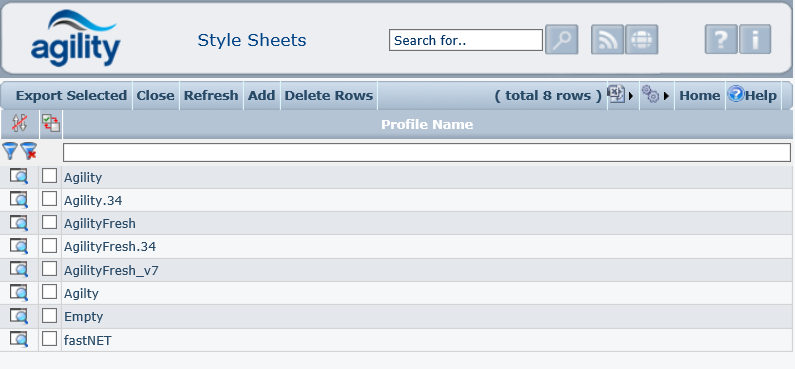Click the Search for.. input field

(x=466, y=40)
